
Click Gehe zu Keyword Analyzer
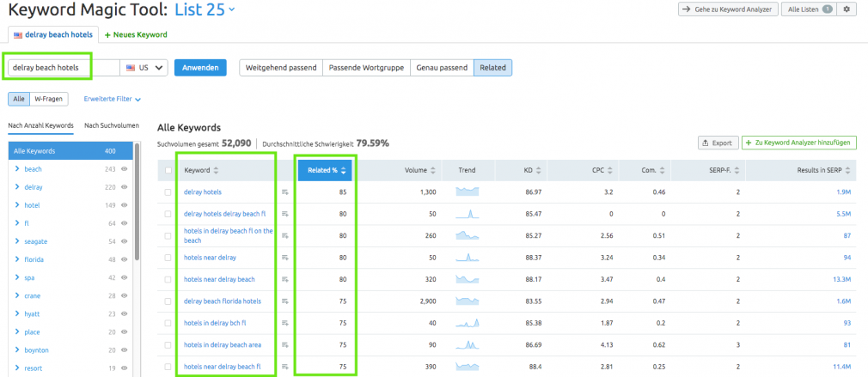click(x=729, y=9)
